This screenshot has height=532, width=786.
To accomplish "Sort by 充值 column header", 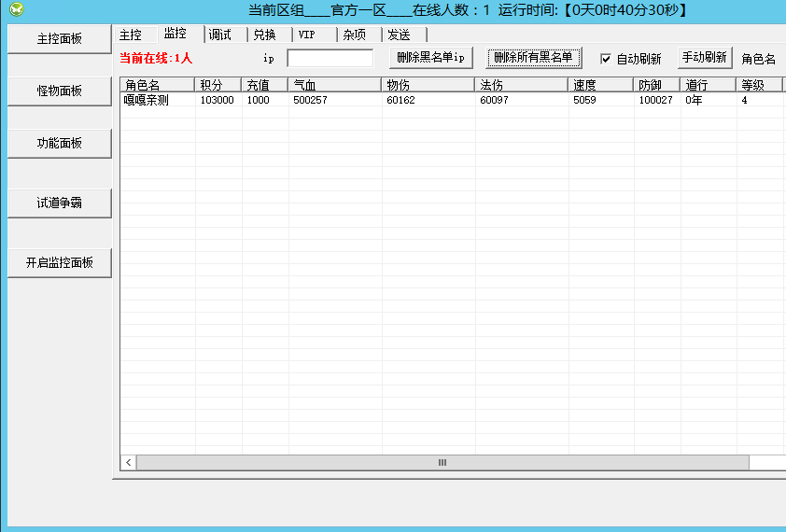I will (x=265, y=85).
